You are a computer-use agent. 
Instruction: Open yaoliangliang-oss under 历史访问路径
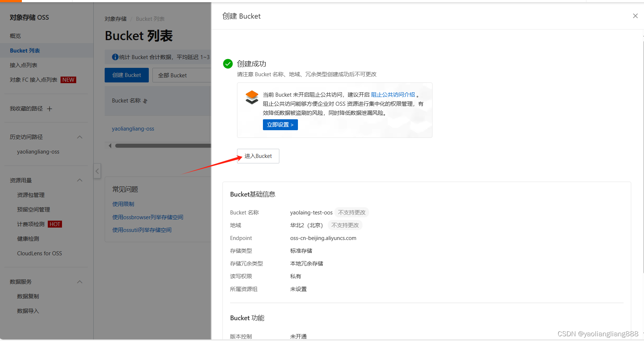click(38, 152)
